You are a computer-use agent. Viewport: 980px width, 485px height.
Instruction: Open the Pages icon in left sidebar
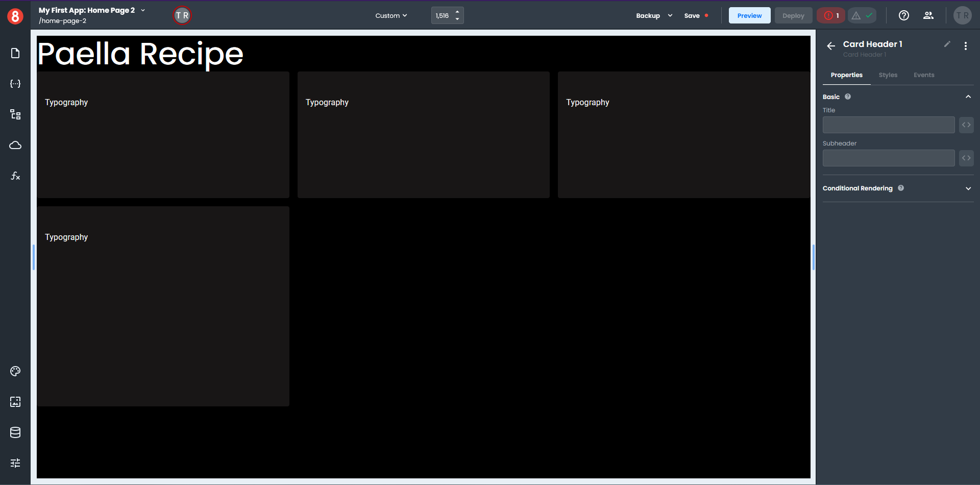[x=15, y=54]
